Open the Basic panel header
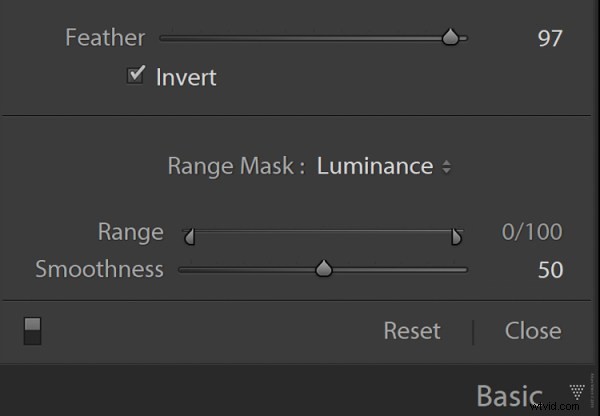Screen dimensions: 600x416 click(x=508, y=395)
